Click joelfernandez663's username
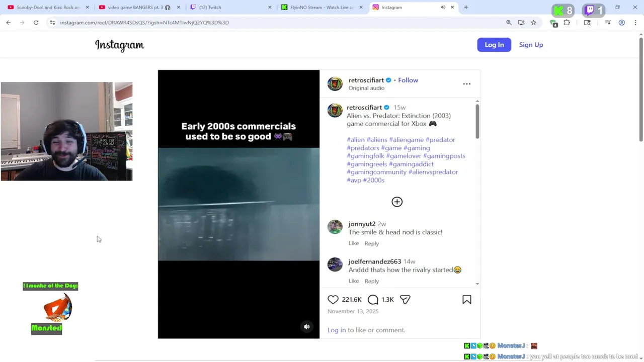Image resolution: width=644 pixels, height=362 pixels. [x=375, y=261]
